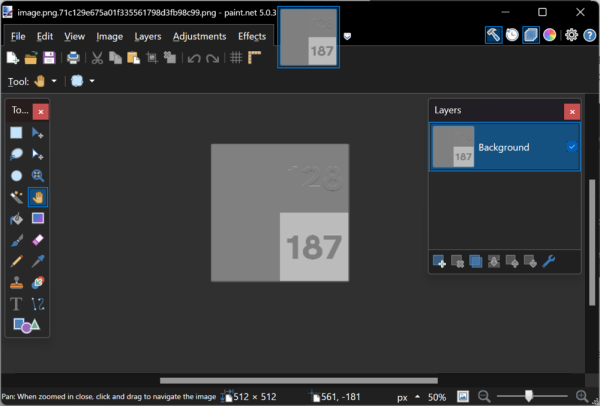This screenshot has width=600, height=406.
Task: Open the units px dropdown
Action: (x=408, y=397)
